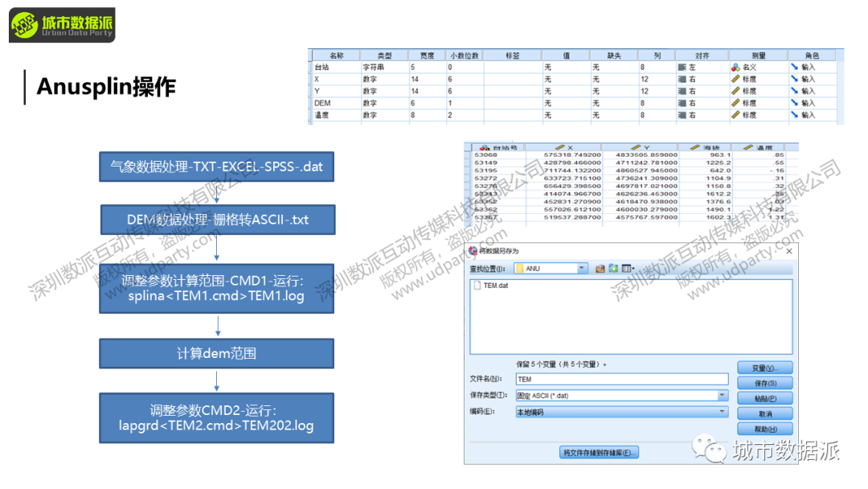
Task: Open the 查找位置 ANU folder dropdown
Action: pos(582,269)
